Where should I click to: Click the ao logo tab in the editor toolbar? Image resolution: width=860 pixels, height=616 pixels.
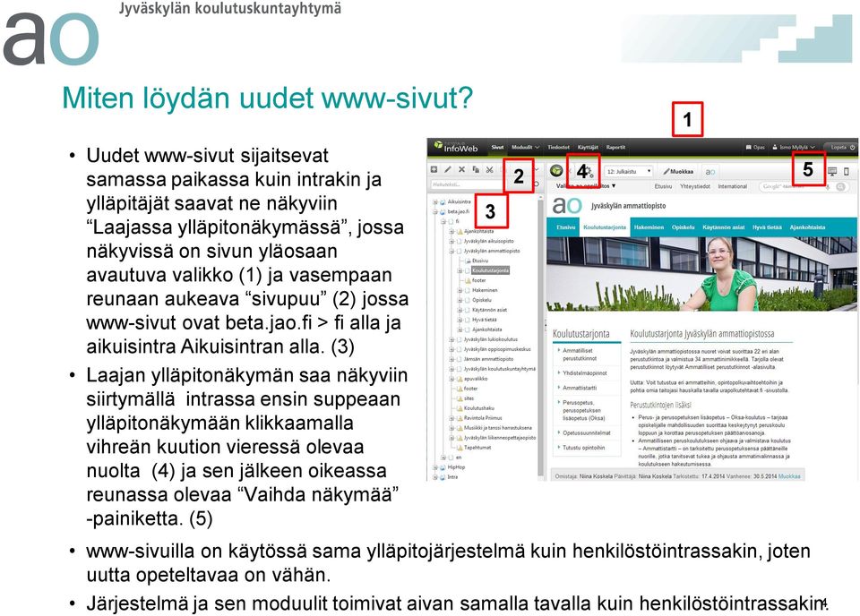tap(710, 172)
